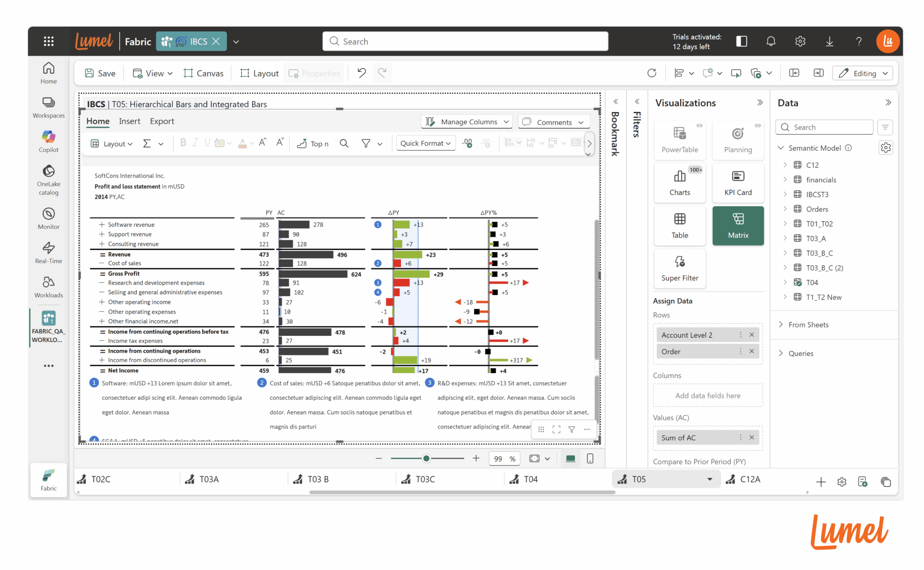Click the zoom slider handle
The image size is (924, 570).
click(426, 458)
